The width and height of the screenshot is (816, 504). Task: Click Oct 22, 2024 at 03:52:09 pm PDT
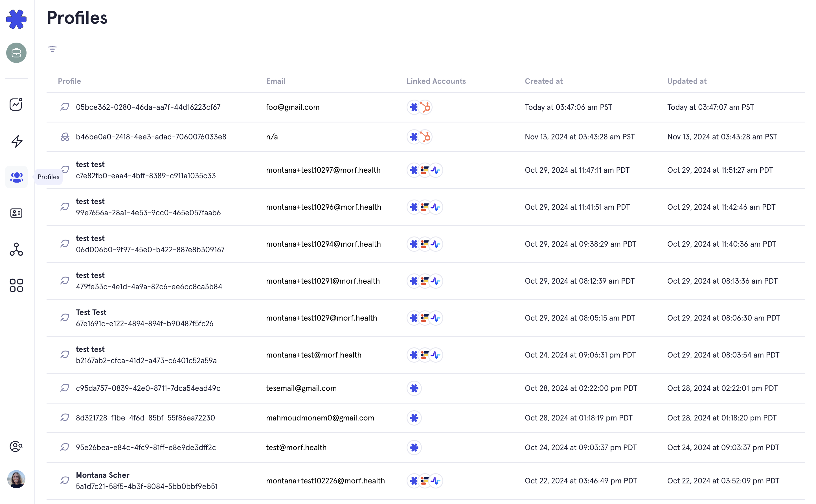point(723,481)
